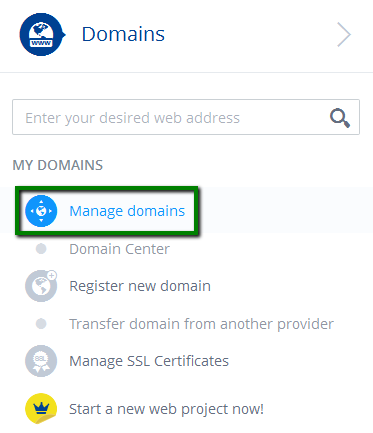Open Transfer domain from another provider

tap(201, 324)
